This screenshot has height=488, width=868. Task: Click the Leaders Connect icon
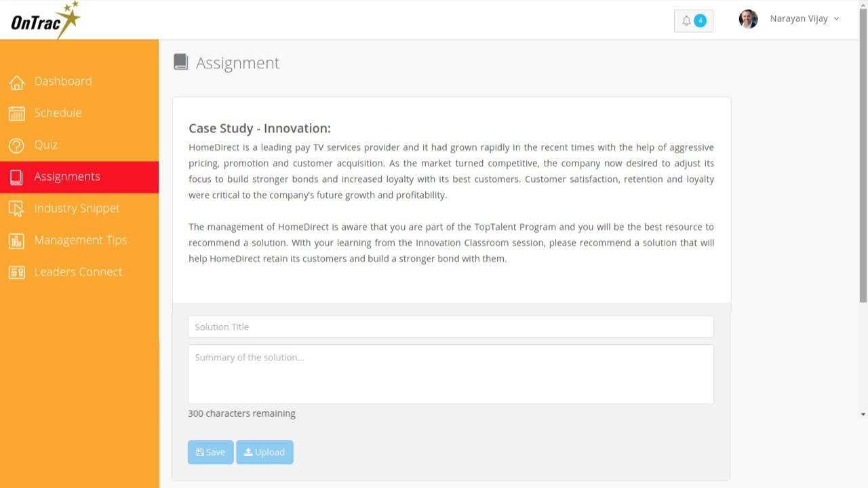17,272
